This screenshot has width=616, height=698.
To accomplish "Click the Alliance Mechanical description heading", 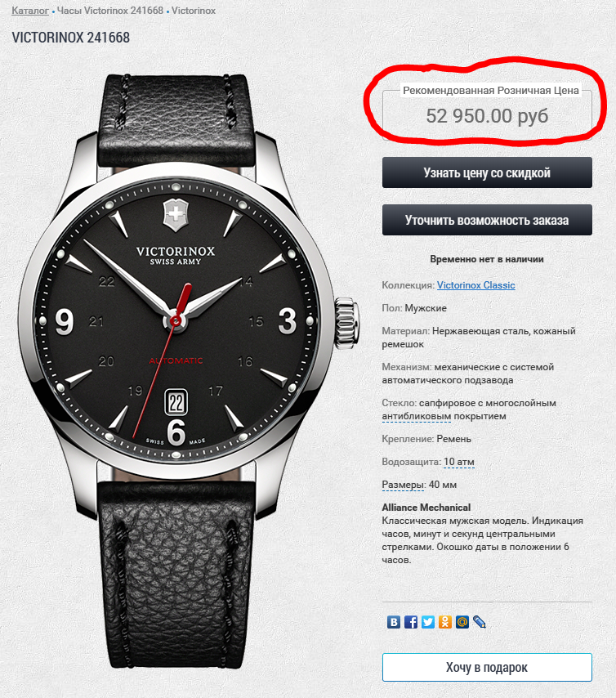I will pyautogui.click(x=426, y=508).
